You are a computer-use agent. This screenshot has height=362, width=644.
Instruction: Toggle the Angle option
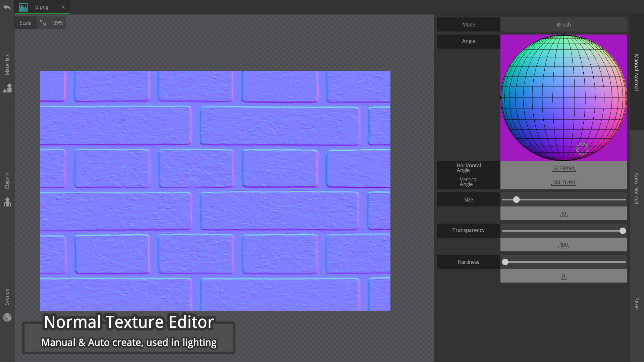click(468, 41)
